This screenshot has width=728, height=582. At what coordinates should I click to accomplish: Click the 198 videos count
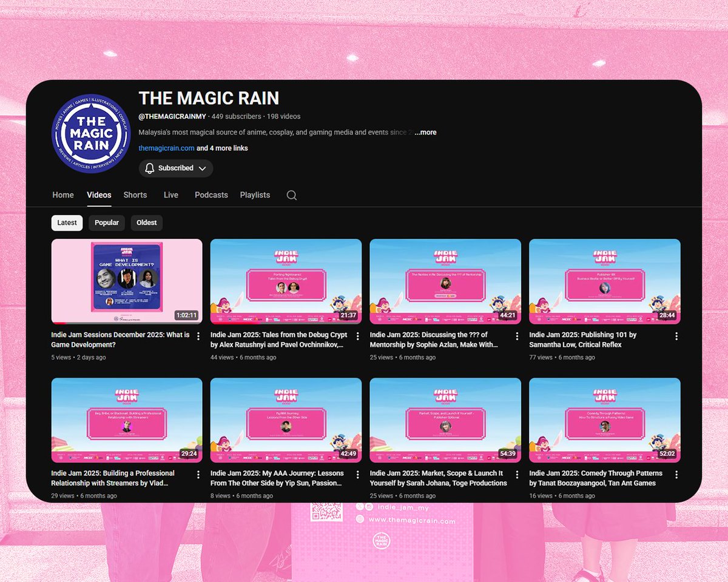point(283,116)
